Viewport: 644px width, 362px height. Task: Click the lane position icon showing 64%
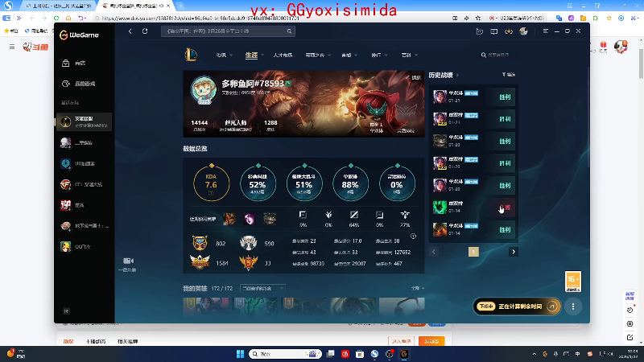click(x=354, y=215)
